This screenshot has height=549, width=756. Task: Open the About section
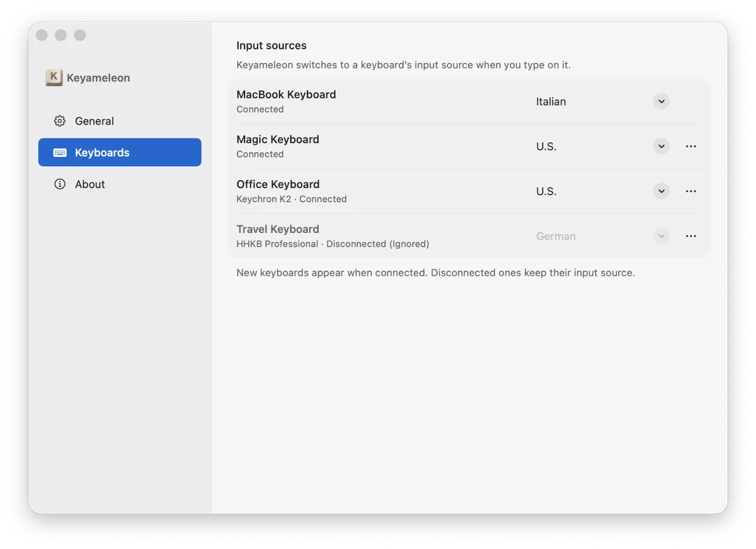120,184
